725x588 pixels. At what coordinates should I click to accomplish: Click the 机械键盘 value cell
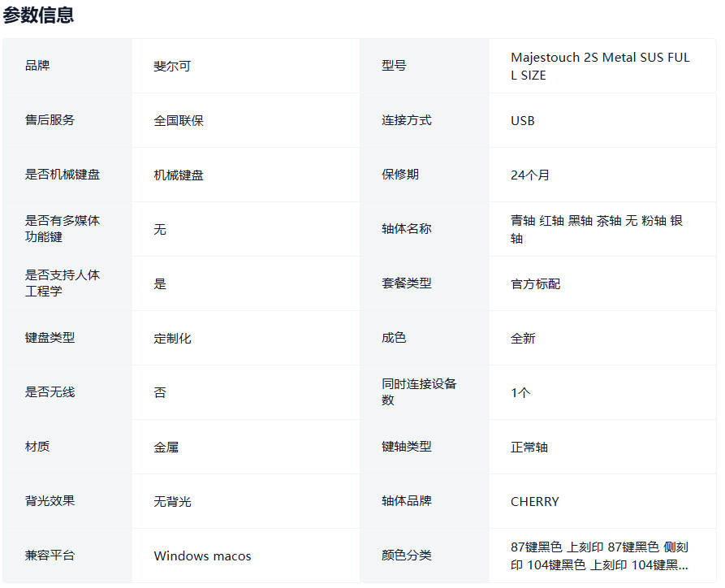[179, 175]
